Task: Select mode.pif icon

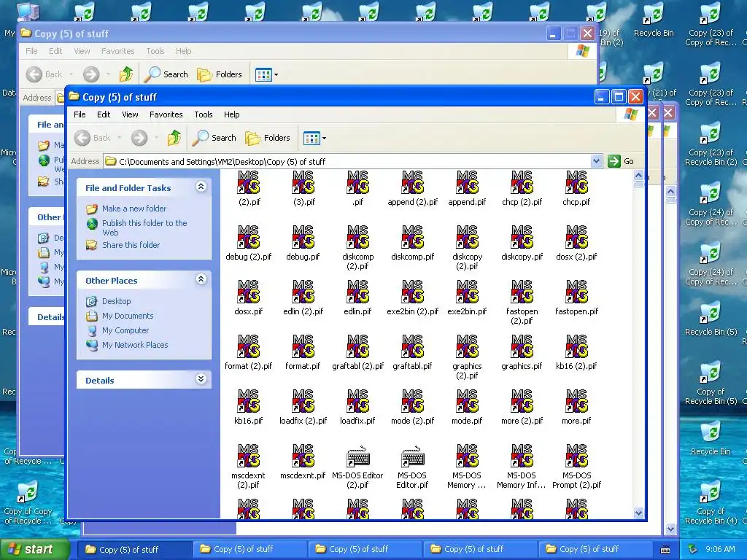Action: click(x=467, y=402)
